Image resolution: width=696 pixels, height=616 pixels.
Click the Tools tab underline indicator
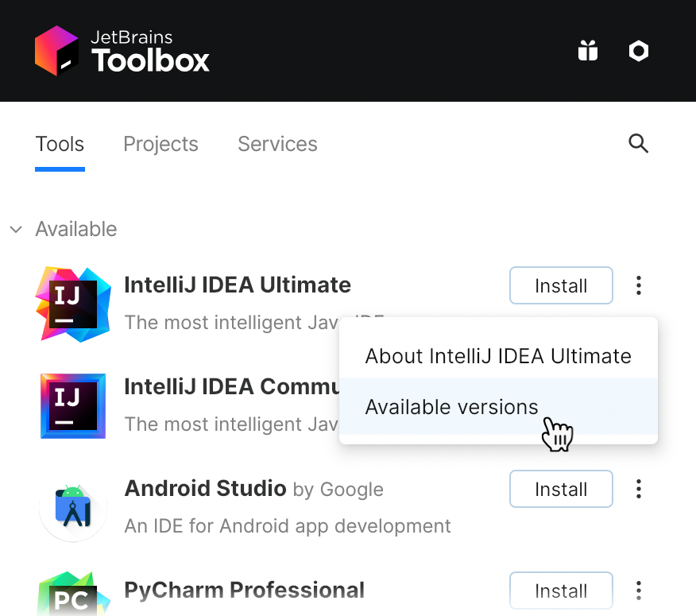tap(60, 167)
